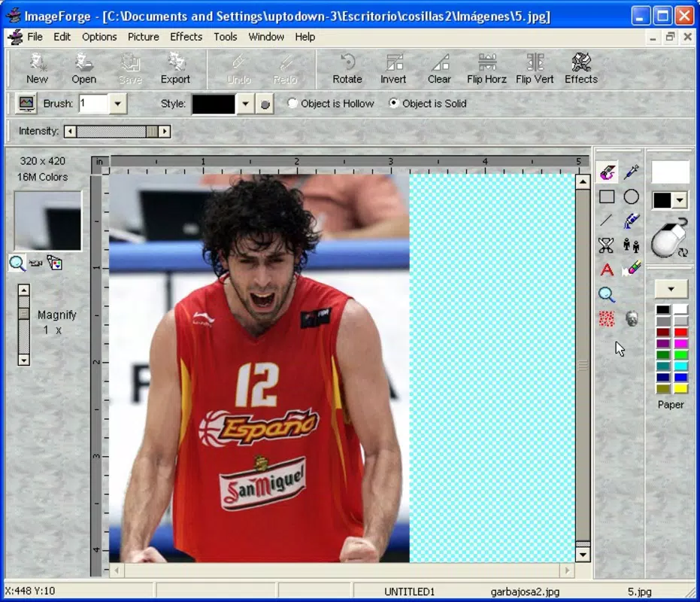Open the Options menu

point(99,37)
